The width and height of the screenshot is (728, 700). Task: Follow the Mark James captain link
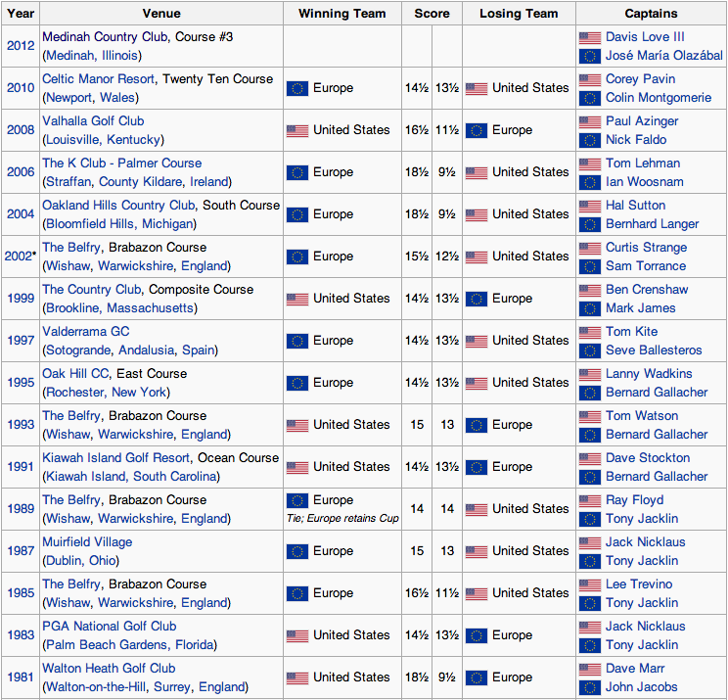641,308
